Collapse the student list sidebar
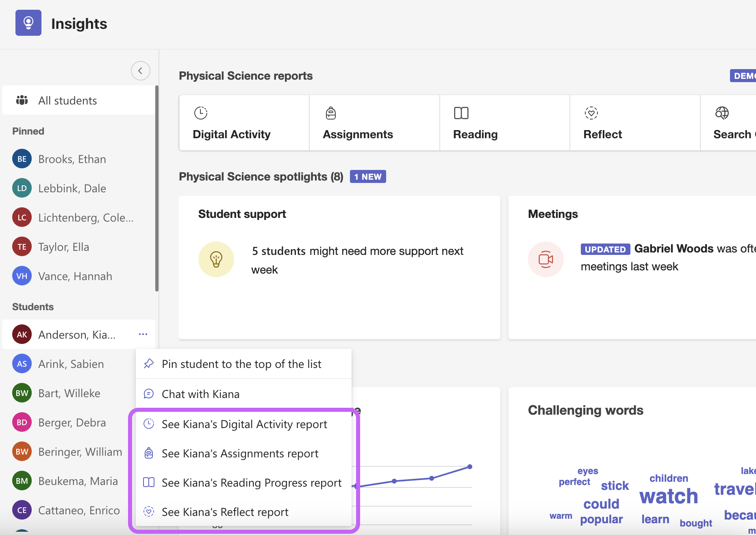756x535 pixels. (x=140, y=70)
